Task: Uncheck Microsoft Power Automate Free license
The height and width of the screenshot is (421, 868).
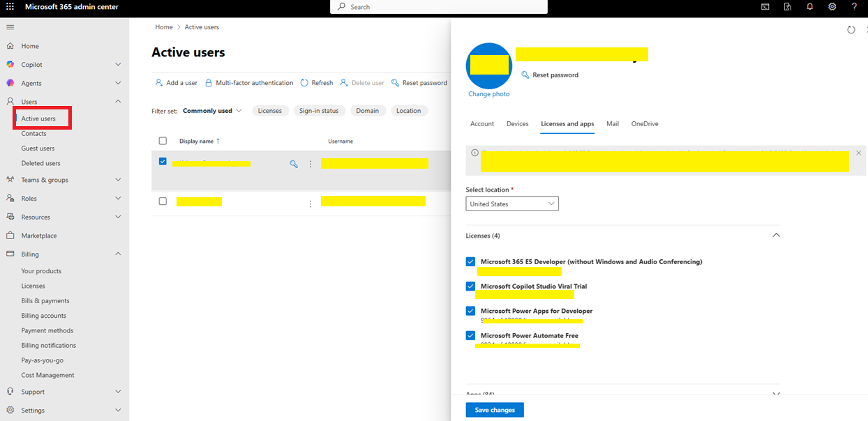Action: coord(470,335)
